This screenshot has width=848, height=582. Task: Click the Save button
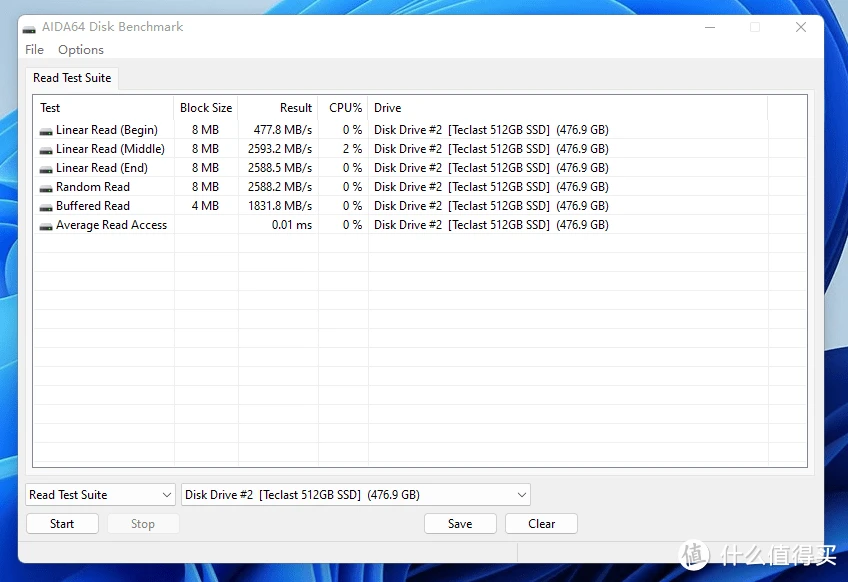click(460, 524)
